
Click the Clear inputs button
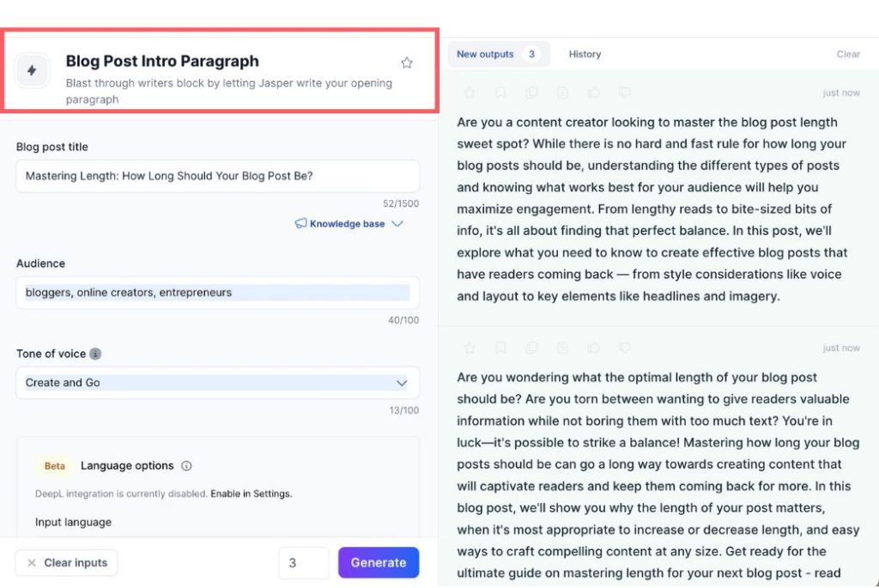coord(66,563)
